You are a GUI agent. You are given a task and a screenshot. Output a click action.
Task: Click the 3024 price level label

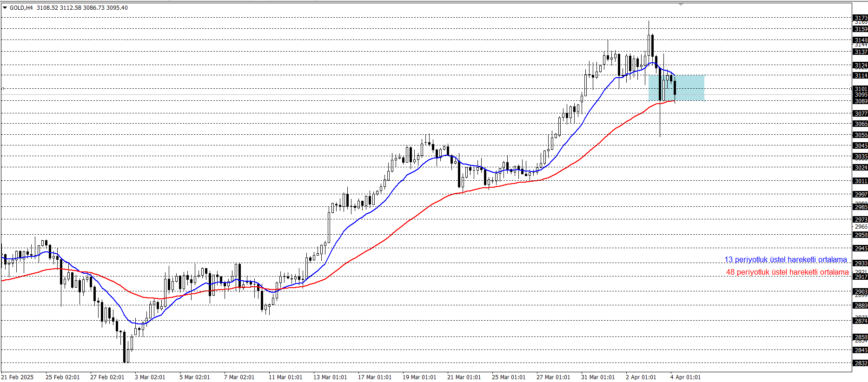(861, 168)
